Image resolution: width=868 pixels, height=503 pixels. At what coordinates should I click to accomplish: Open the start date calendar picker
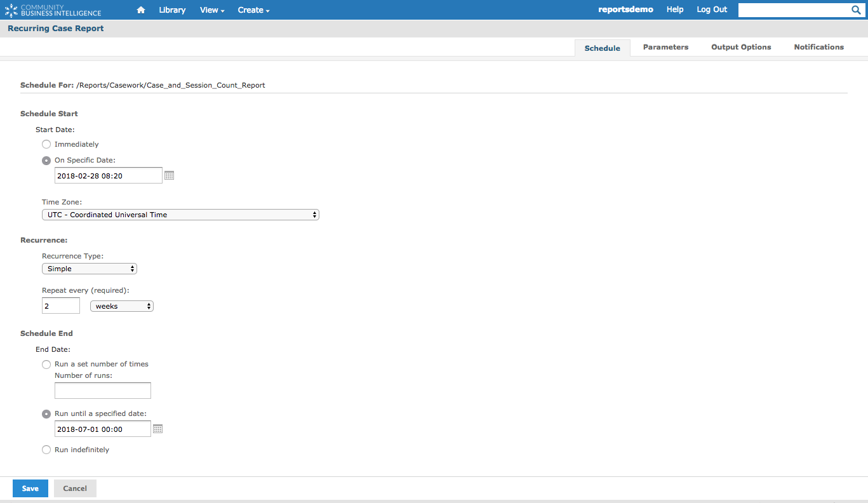pos(169,175)
